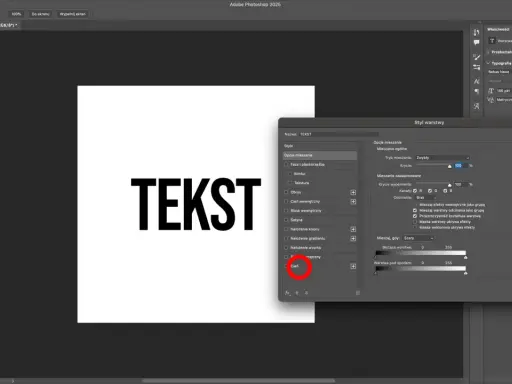Open the Brush Settings panel icon

point(476,67)
